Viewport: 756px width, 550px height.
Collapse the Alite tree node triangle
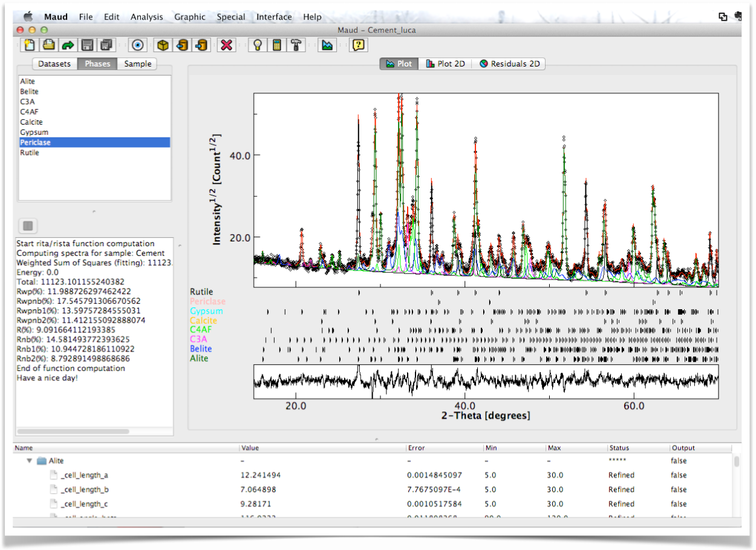29,461
